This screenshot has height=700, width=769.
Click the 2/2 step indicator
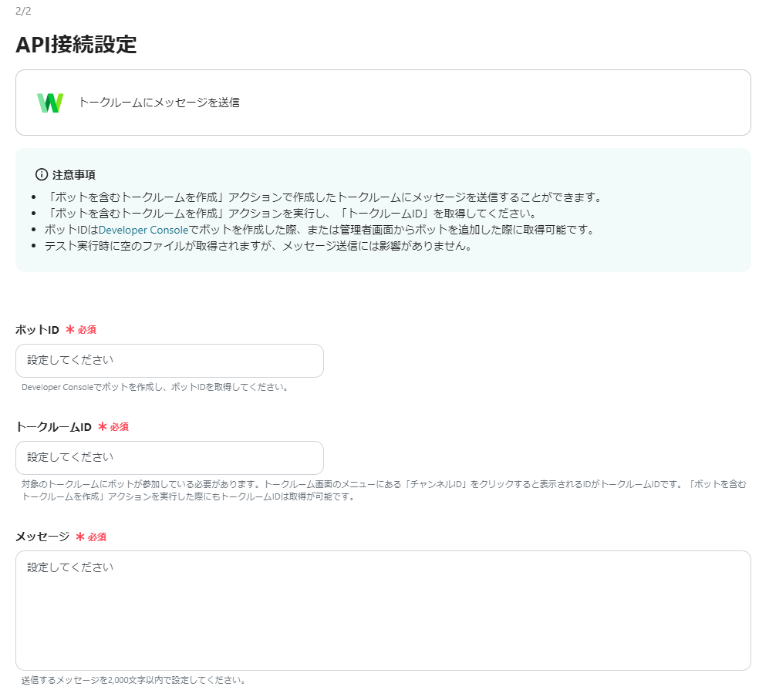tap(23, 12)
